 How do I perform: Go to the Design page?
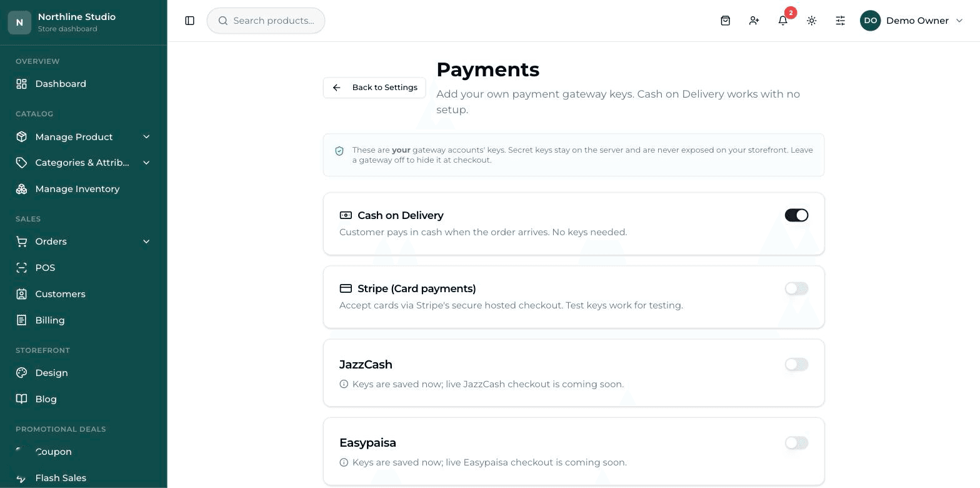tap(83, 373)
